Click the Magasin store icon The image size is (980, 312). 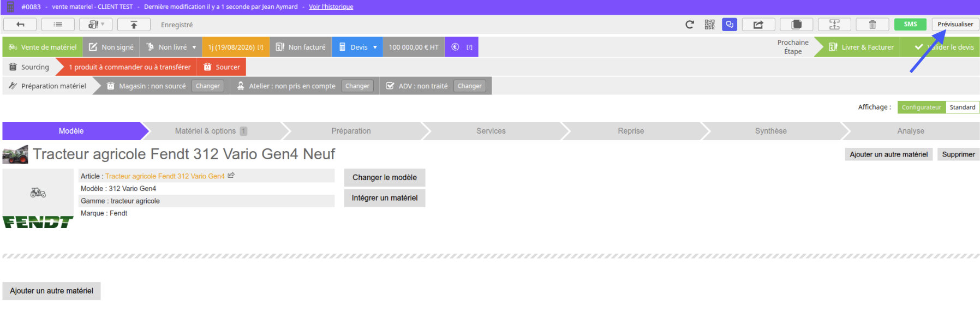pyautogui.click(x=111, y=86)
